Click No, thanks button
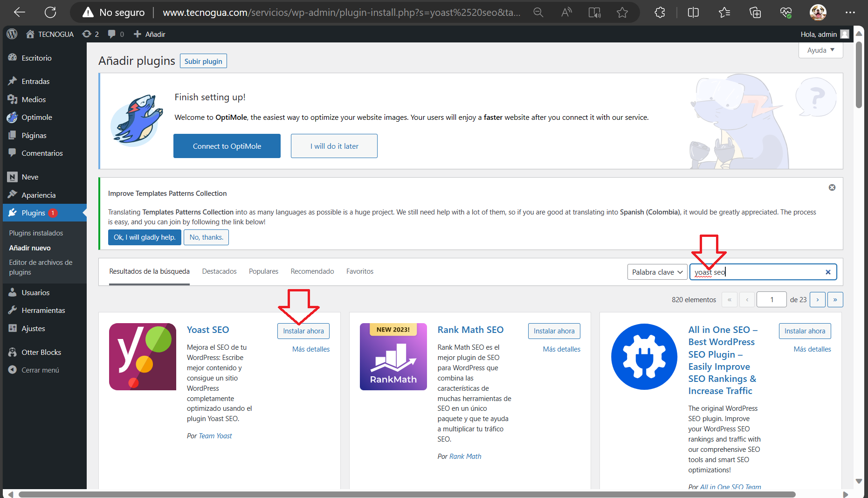 pyautogui.click(x=206, y=237)
